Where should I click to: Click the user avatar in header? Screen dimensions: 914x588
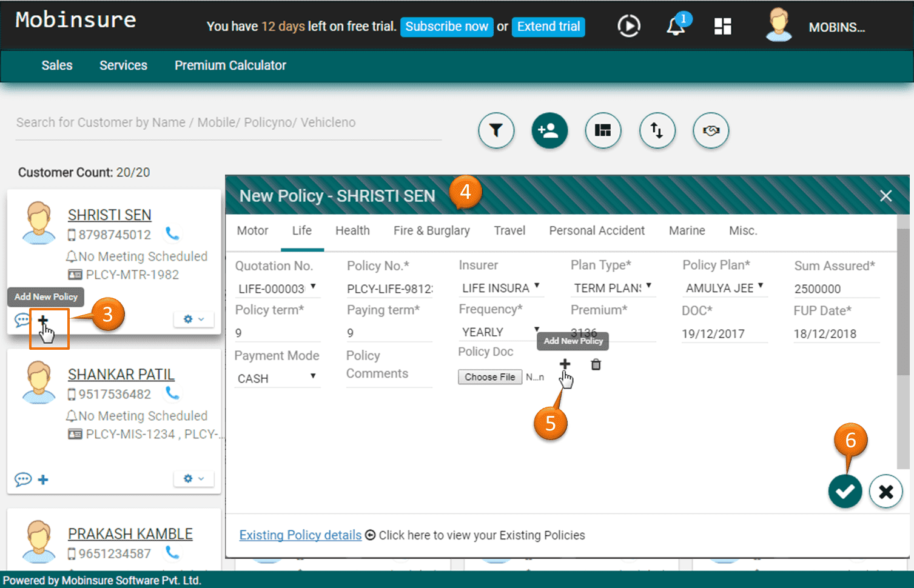pyautogui.click(x=779, y=25)
